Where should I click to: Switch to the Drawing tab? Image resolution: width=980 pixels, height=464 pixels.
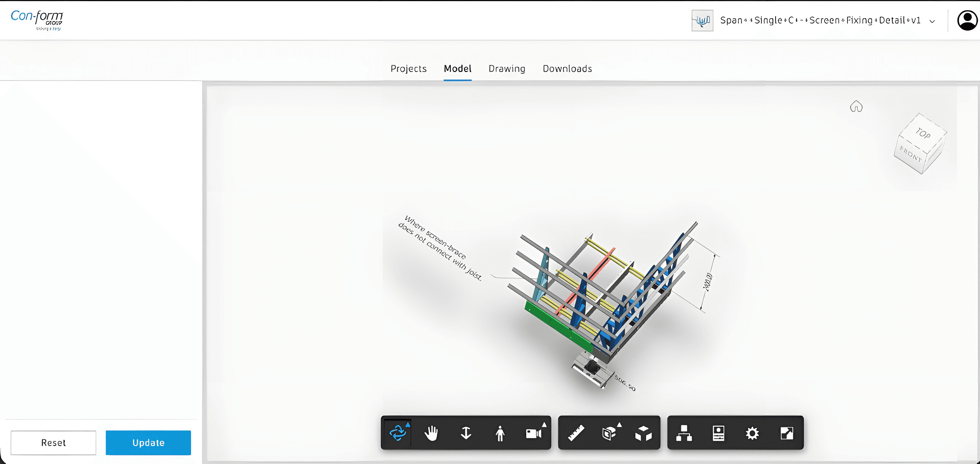pyautogui.click(x=507, y=68)
